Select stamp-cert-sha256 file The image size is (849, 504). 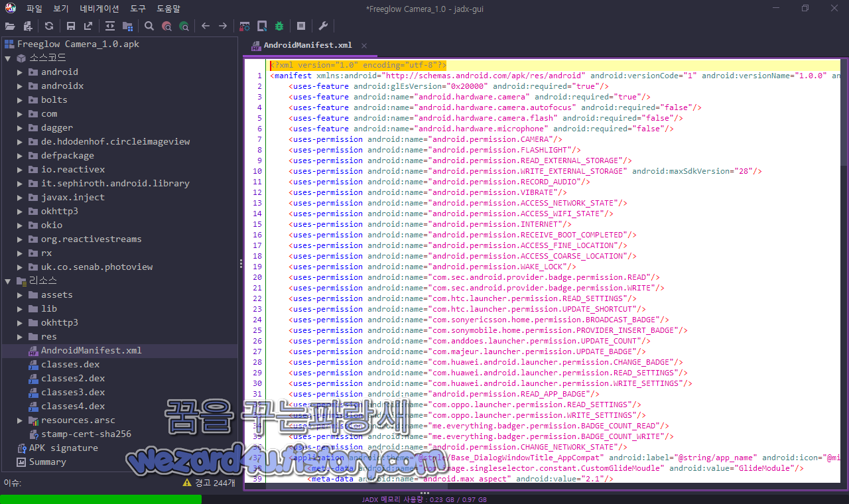click(x=80, y=434)
